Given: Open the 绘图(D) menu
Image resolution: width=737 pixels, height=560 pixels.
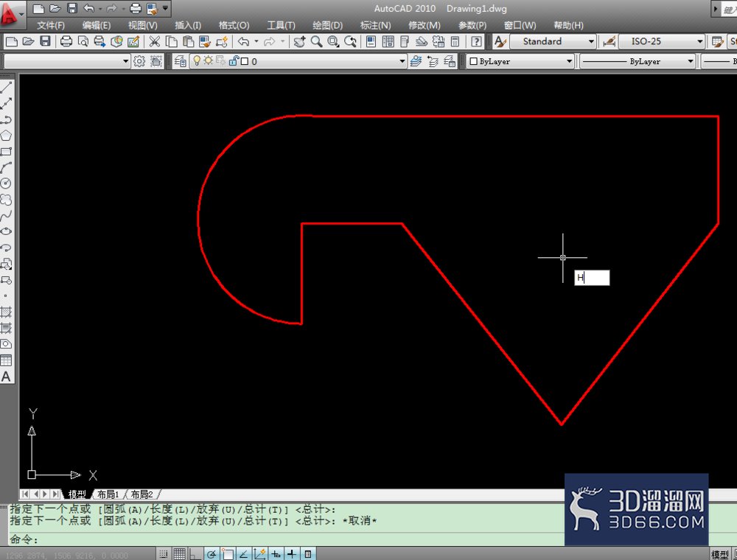Looking at the screenshot, I should 328,25.
